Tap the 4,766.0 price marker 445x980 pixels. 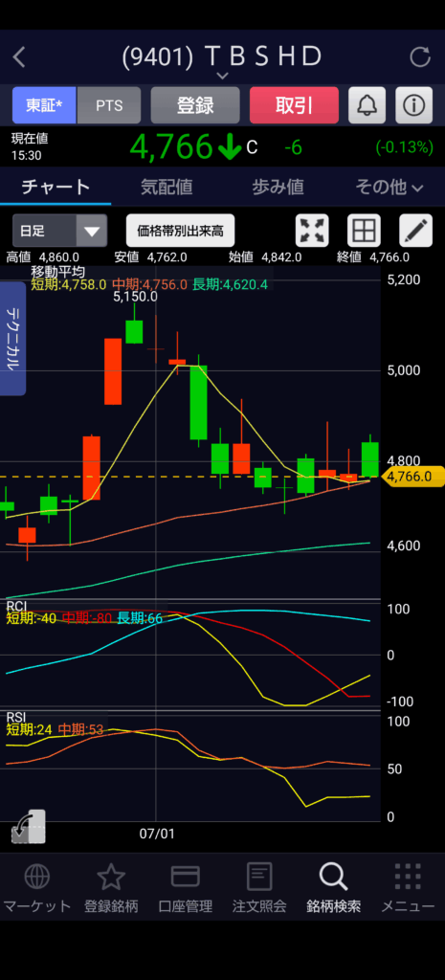click(x=413, y=477)
